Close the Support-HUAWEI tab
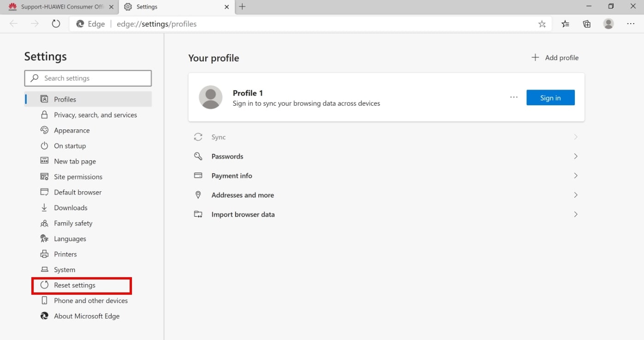The image size is (644, 340). click(111, 7)
